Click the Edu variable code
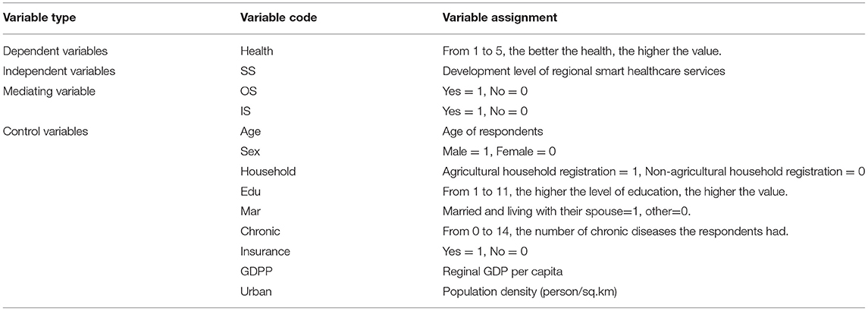The image size is (868, 311). coord(249,192)
